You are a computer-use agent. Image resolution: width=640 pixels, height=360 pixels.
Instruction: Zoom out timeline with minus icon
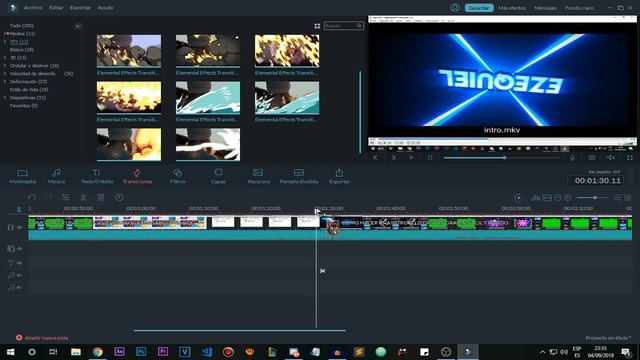[558, 198]
